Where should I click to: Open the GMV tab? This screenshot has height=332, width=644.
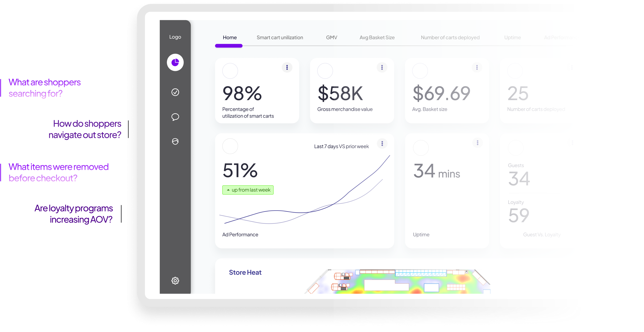click(x=331, y=38)
